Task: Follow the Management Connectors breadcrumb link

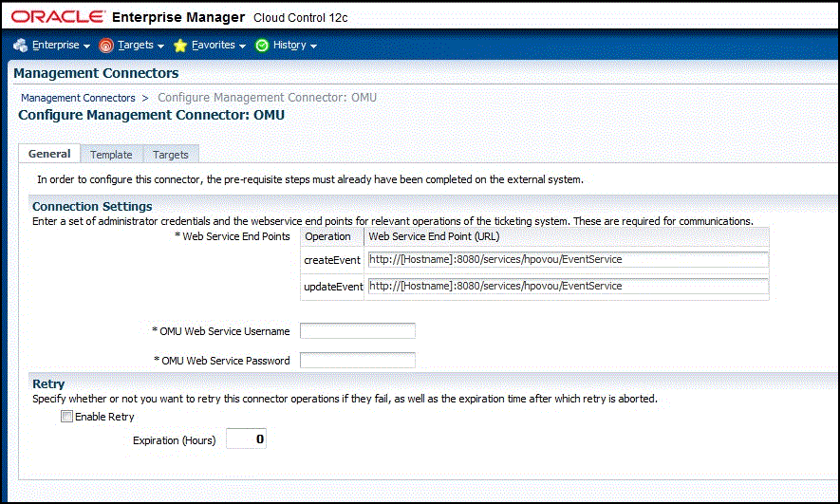Action: (x=78, y=98)
